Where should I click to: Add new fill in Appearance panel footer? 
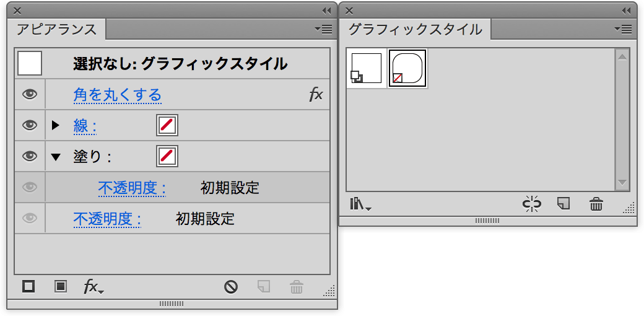point(61,286)
